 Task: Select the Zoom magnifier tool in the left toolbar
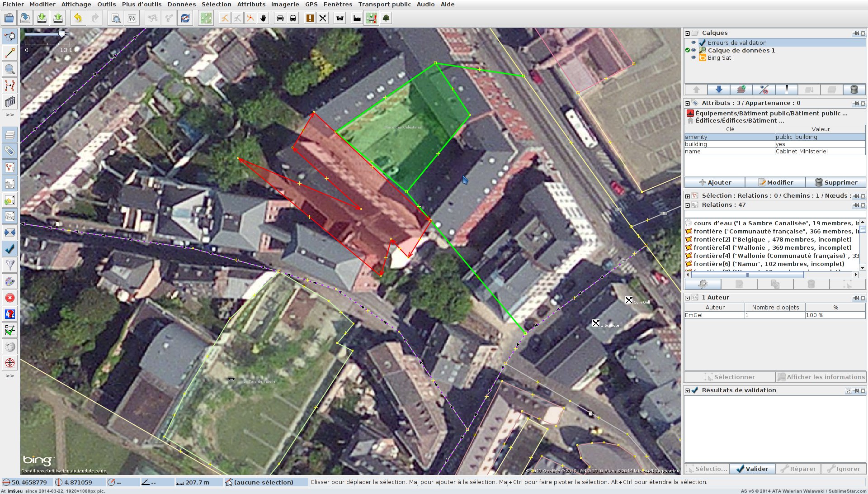point(9,69)
